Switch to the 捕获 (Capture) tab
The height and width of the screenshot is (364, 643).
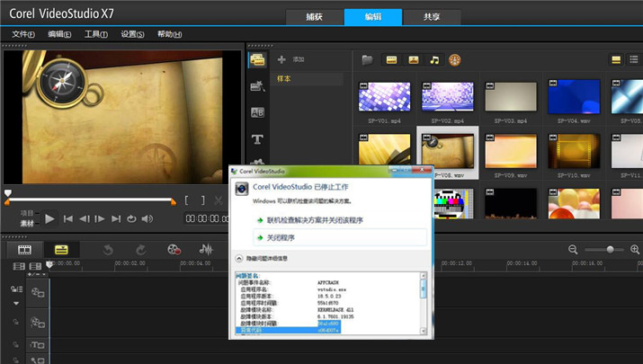click(x=314, y=17)
